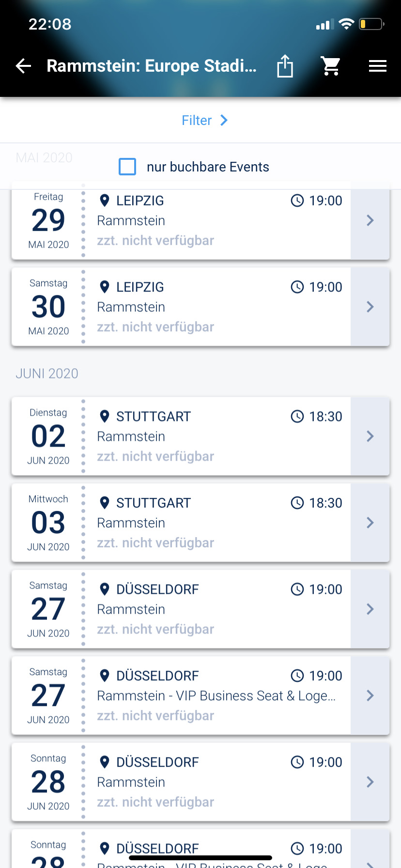This screenshot has width=401, height=868.
Task: Open the shopping cart
Action: click(331, 66)
